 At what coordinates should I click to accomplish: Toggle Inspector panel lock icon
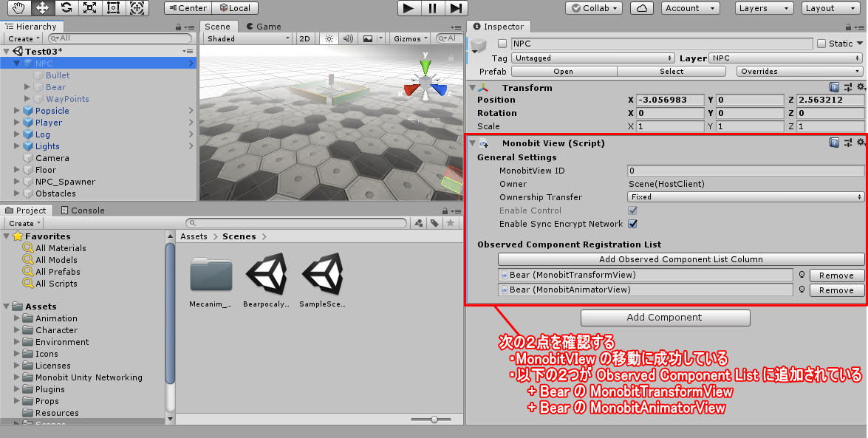pos(848,27)
